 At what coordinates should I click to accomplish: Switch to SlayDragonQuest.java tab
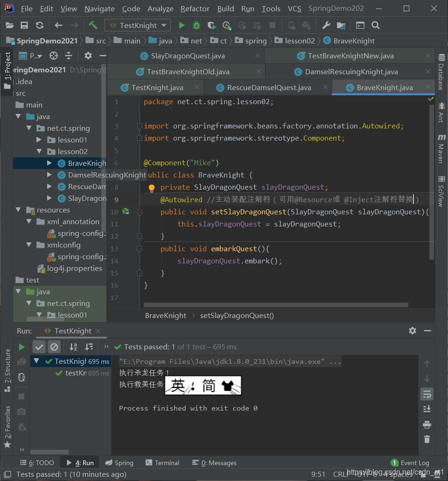(x=188, y=56)
